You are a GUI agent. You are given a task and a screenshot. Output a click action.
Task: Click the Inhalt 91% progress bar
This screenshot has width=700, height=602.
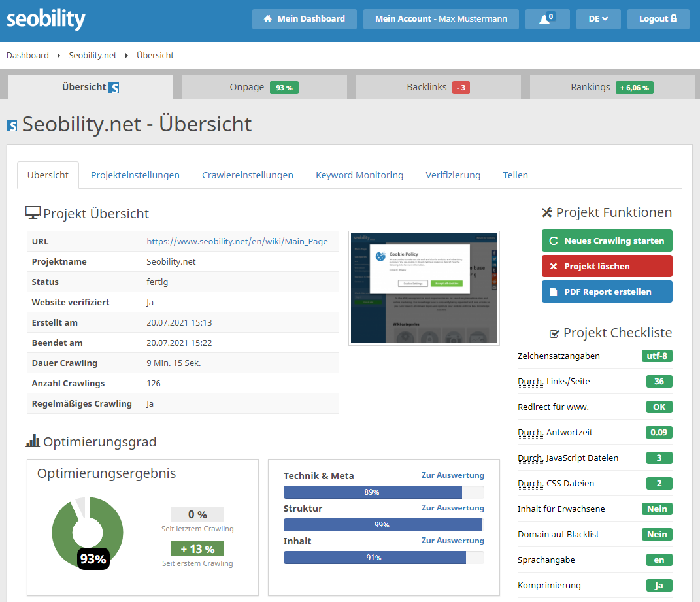[x=384, y=558]
